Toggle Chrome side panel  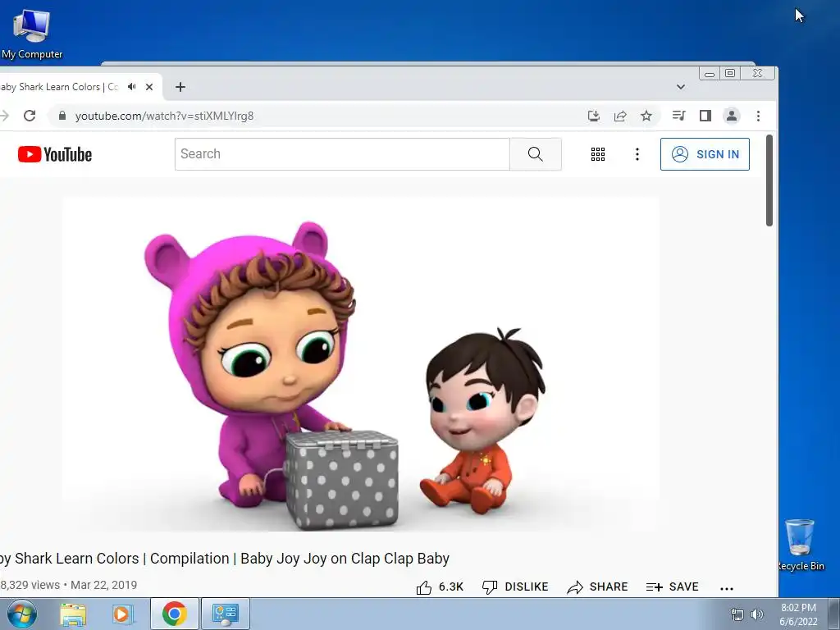coord(705,116)
